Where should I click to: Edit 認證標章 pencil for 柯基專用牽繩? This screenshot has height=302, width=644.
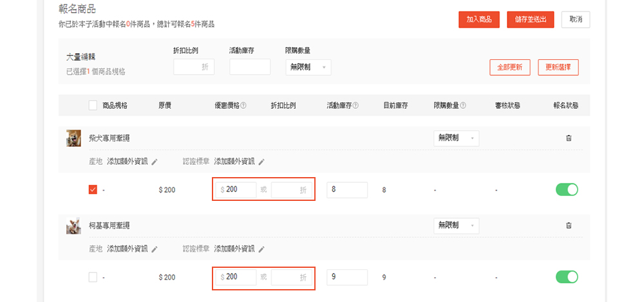tap(261, 249)
